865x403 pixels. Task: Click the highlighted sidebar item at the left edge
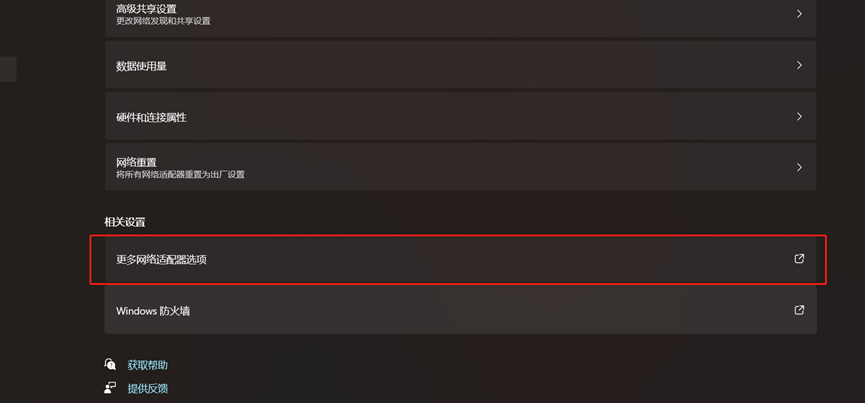pyautogui.click(x=8, y=69)
